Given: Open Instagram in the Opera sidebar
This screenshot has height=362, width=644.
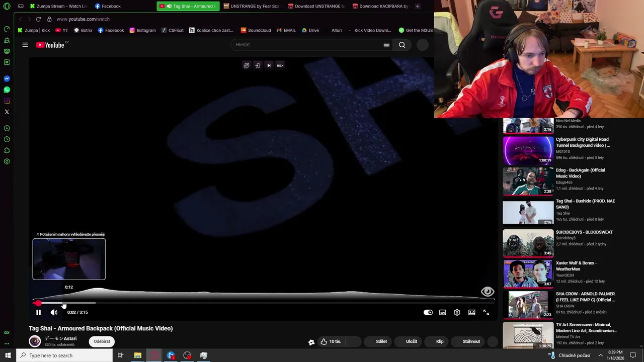Looking at the screenshot, I should (7, 101).
